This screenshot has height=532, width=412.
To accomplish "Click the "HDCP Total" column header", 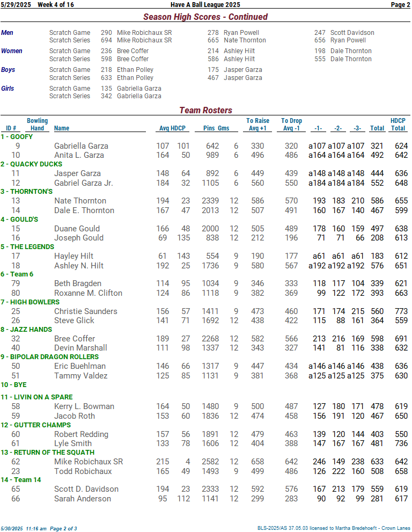I will tap(398, 125).
